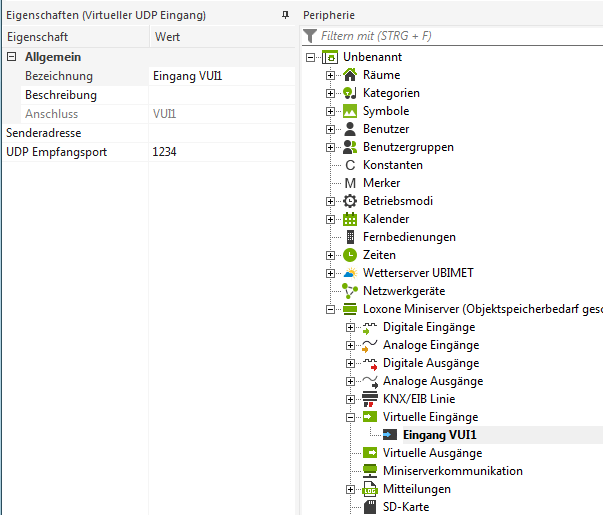Click the Virtuelle Eingänge green arrow icon

[370, 417]
